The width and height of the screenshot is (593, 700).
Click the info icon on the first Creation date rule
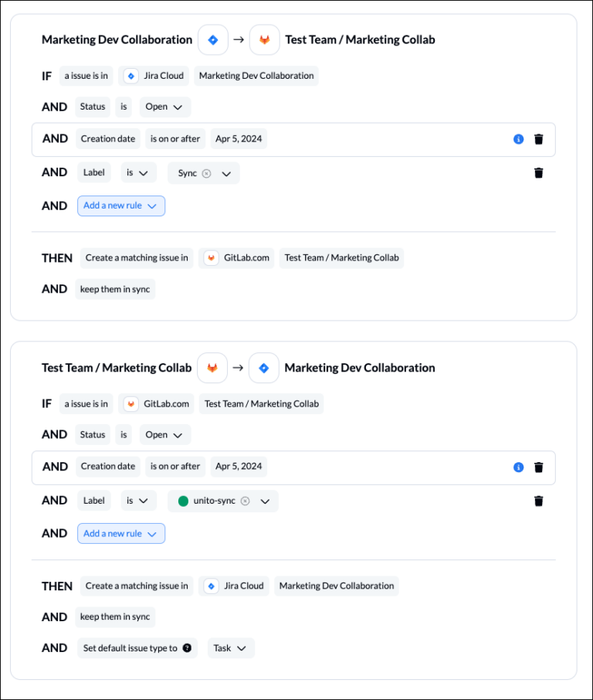coord(518,139)
